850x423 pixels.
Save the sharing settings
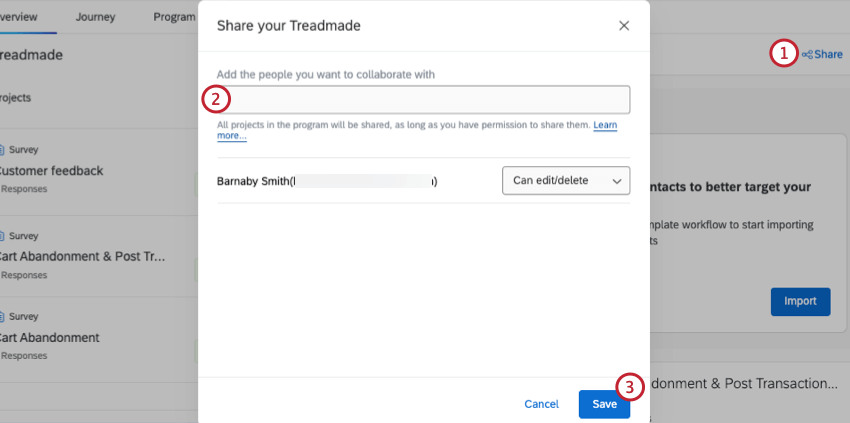tap(604, 404)
